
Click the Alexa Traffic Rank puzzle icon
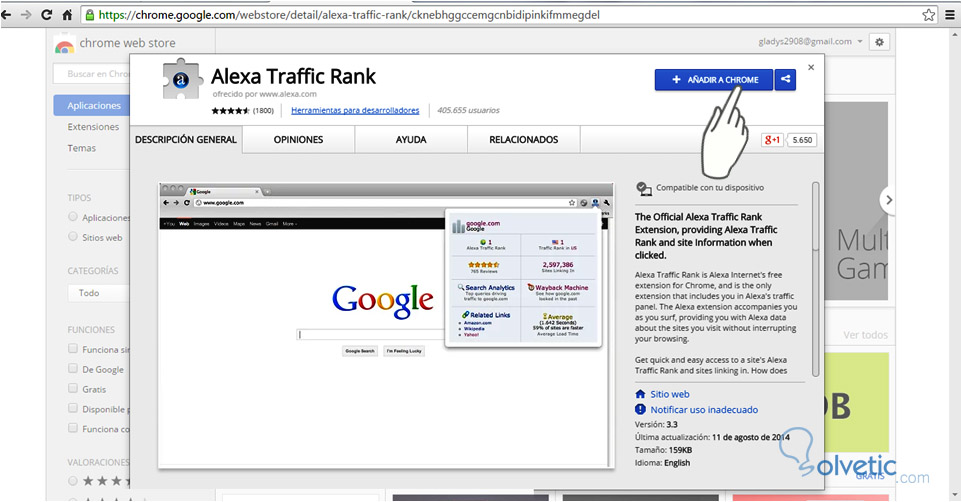pyautogui.click(x=182, y=79)
